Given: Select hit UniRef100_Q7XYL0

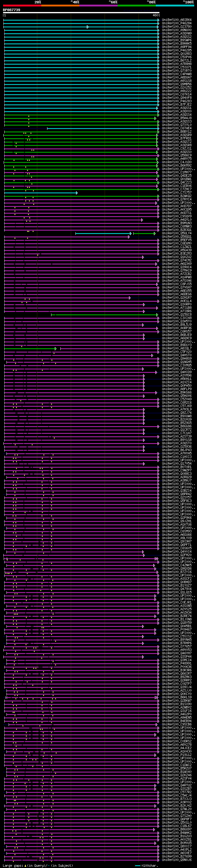Looking at the screenshot, I should [x=177, y=125].
